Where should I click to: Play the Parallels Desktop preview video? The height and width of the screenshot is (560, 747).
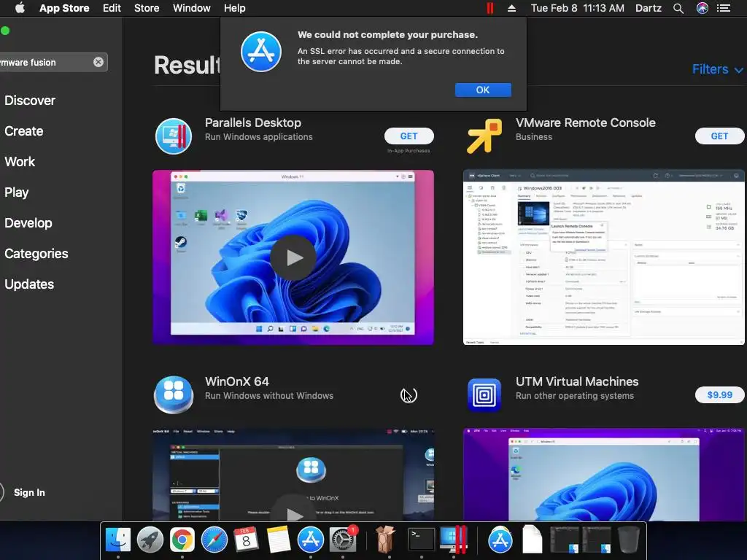click(293, 257)
